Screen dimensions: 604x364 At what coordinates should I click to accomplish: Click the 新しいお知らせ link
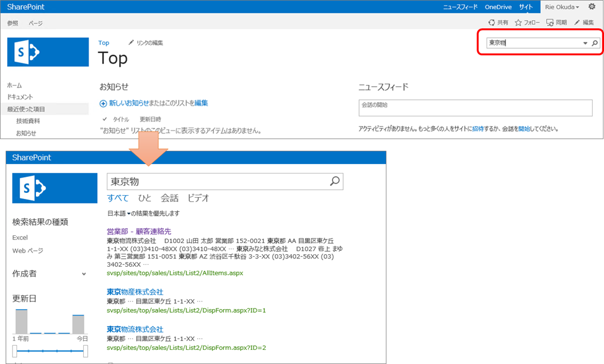pos(129,103)
